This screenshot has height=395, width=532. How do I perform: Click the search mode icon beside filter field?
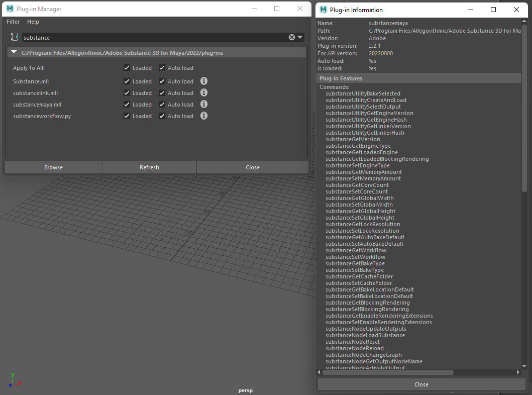coord(14,37)
